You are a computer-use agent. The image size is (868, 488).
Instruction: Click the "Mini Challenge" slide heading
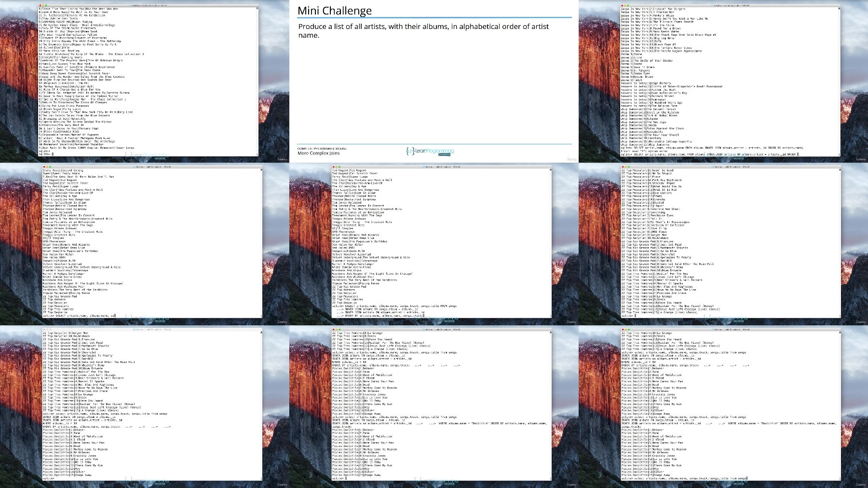(x=334, y=11)
